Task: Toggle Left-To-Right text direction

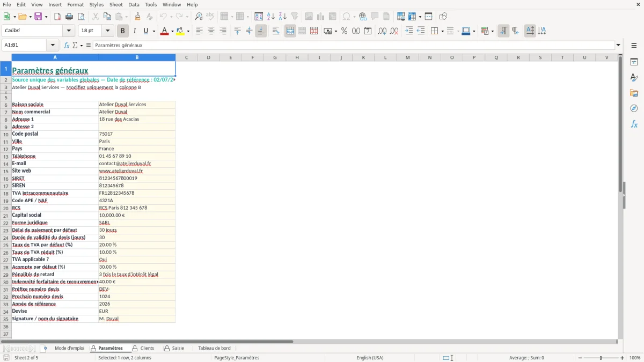Action: [x=503, y=31]
